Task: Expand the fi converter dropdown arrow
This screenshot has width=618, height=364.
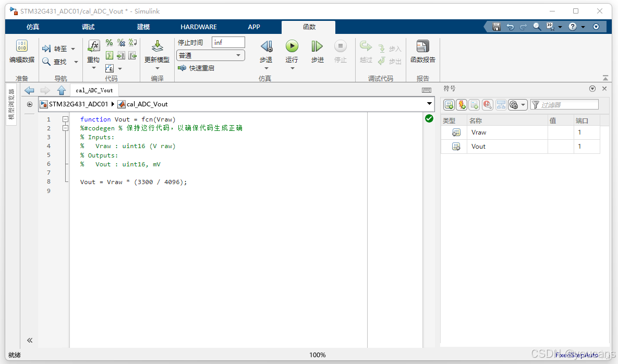Action: pos(120,68)
